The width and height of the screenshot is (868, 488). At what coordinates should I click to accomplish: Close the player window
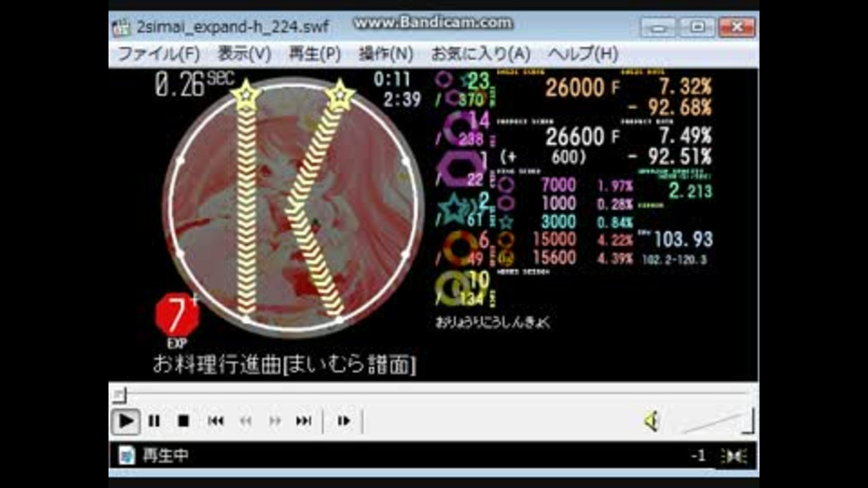point(737,27)
